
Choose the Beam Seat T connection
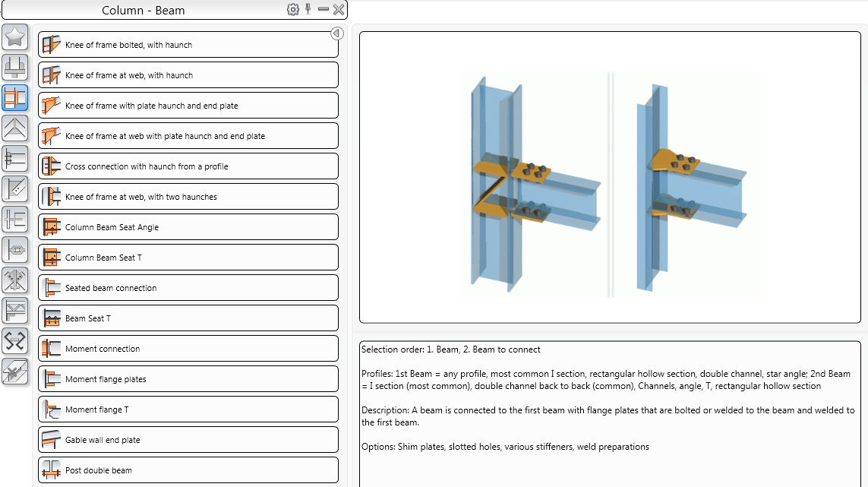(188, 318)
